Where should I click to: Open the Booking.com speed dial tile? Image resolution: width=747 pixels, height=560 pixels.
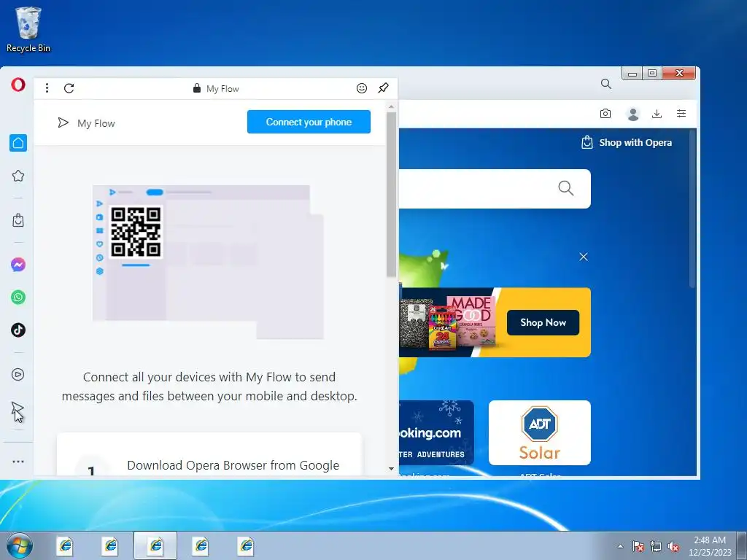pyautogui.click(x=436, y=432)
